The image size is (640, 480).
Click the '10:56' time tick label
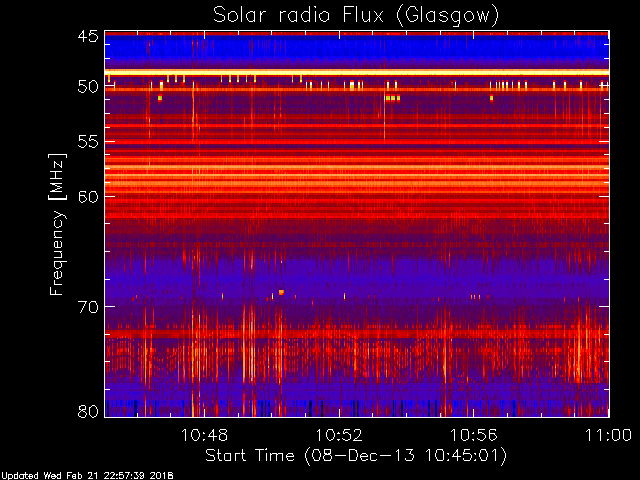coord(473,435)
